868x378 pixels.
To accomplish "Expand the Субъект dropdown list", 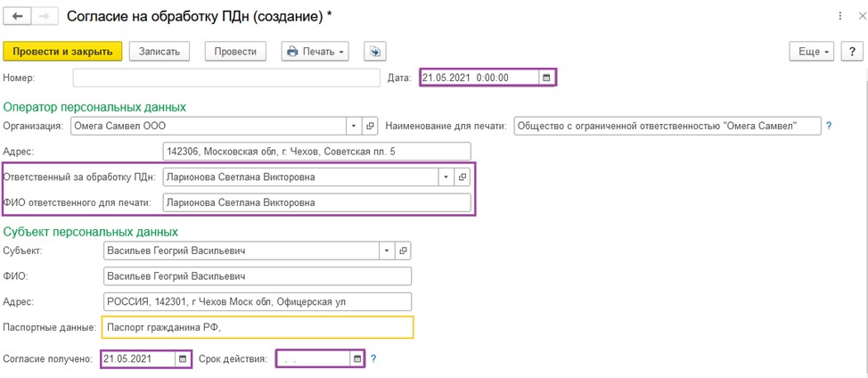I will (388, 251).
